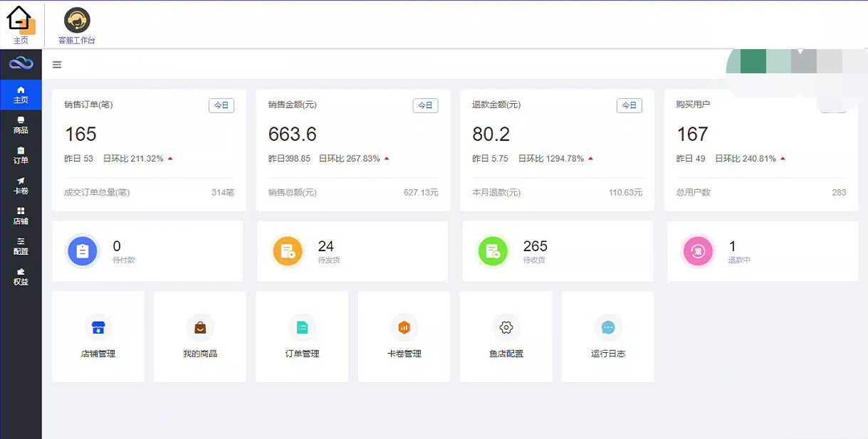
Task: Click the green 待收货 icon
Action: pyautogui.click(x=493, y=251)
